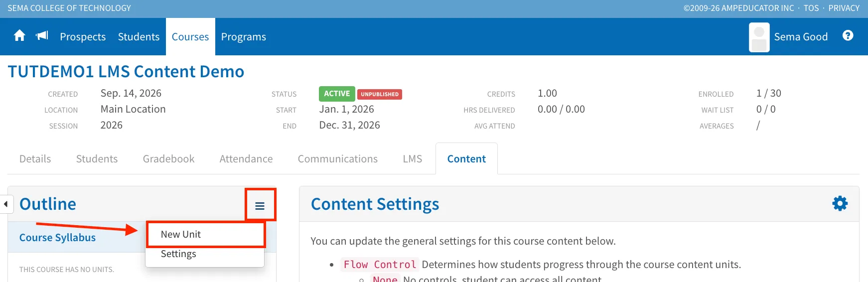
Task: Open the announcements megaphone icon
Action: pos(42,36)
